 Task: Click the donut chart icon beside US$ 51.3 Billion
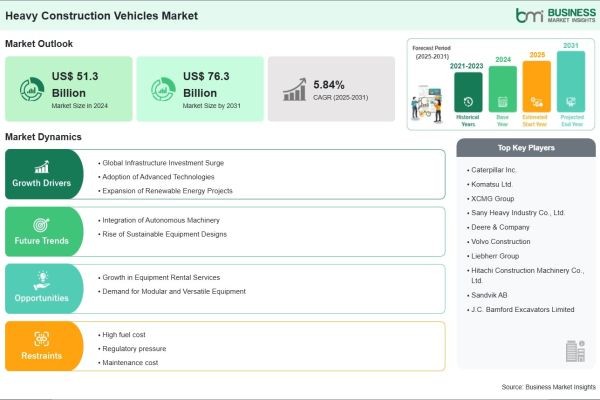coord(32,89)
